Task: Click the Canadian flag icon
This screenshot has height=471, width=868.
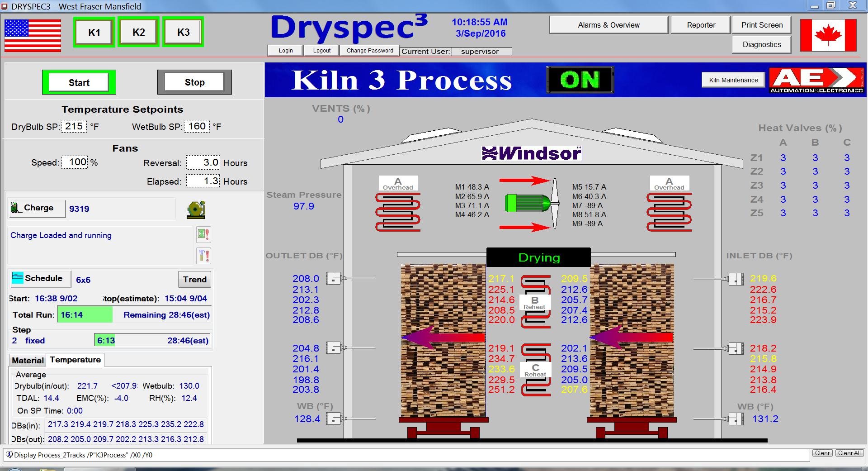Action: point(828,35)
